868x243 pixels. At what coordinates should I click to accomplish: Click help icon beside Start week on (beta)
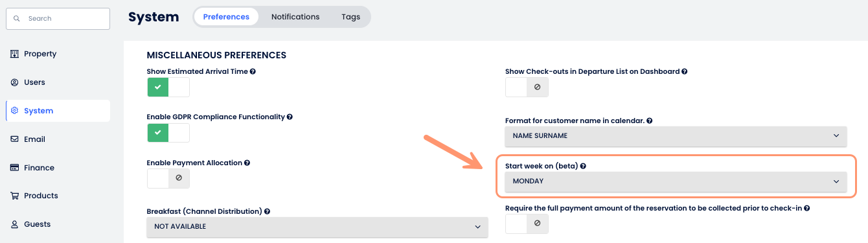click(583, 166)
